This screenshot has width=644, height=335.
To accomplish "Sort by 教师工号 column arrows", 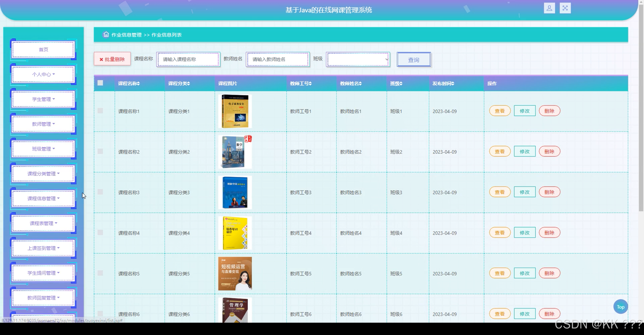I will pyautogui.click(x=310, y=83).
